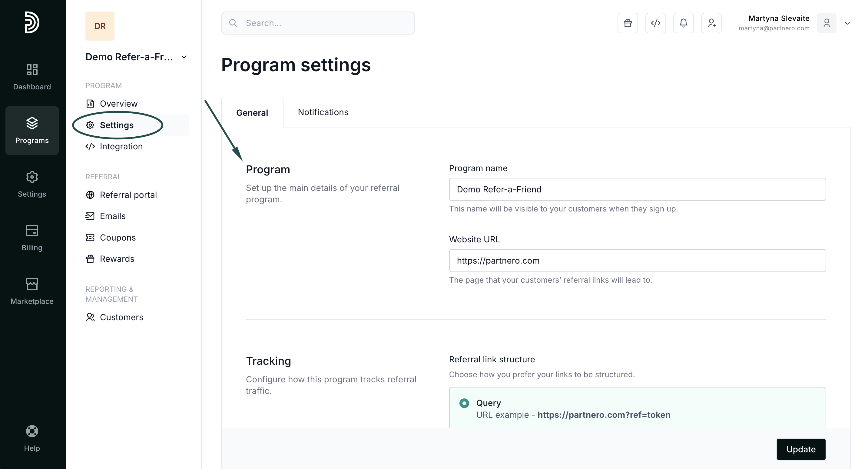Open Help lifebuoy in the sidebar
The width and height of the screenshot is (868, 469).
tap(32, 438)
